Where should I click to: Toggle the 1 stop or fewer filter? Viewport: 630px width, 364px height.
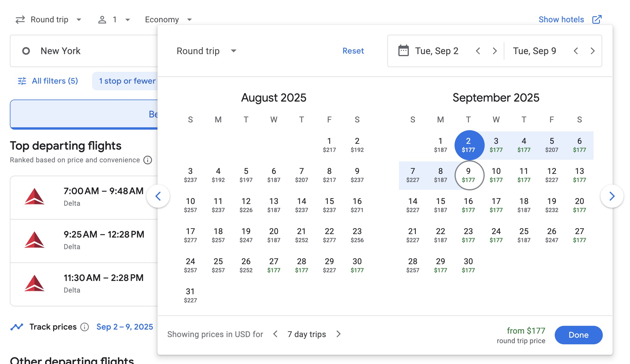click(x=127, y=81)
